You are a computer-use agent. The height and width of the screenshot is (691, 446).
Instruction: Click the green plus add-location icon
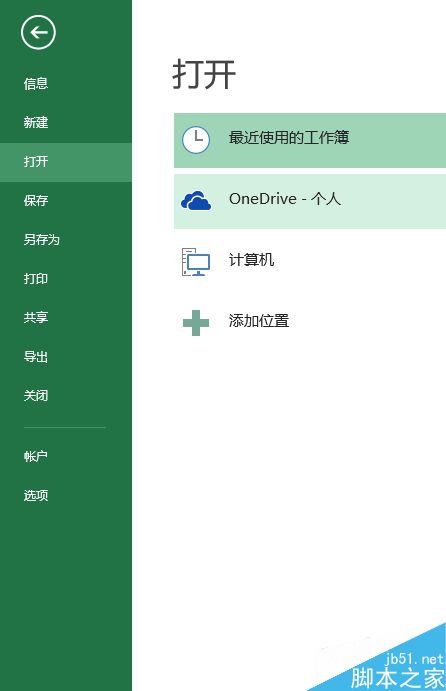point(196,323)
